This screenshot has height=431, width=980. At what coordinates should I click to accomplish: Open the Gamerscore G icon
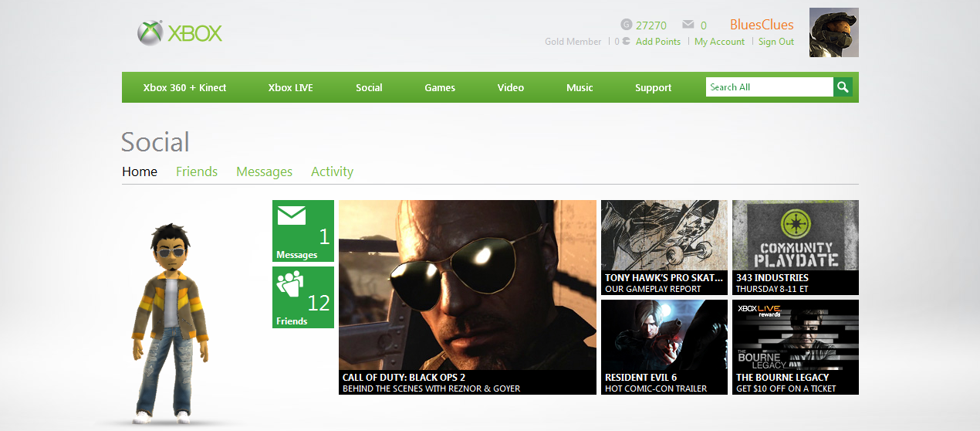point(626,25)
